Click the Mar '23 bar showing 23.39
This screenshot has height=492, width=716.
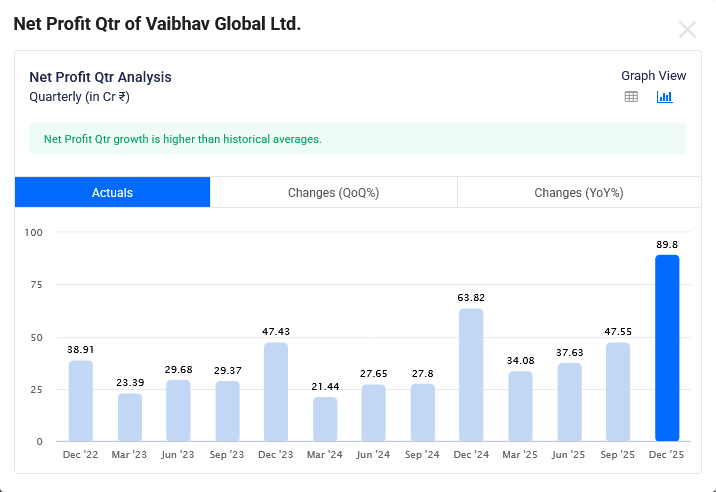[130, 417]
